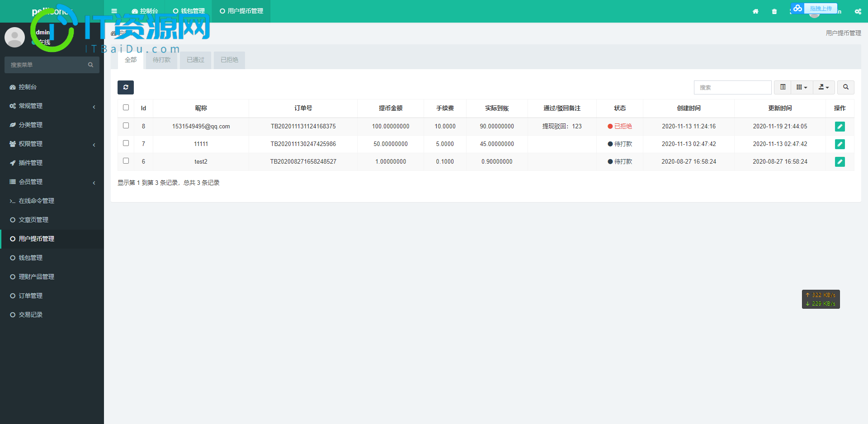Open 订单管理 in the sidebar
Image resolution: width=868 pixels, height=424 pixels.
click(52, 296)
